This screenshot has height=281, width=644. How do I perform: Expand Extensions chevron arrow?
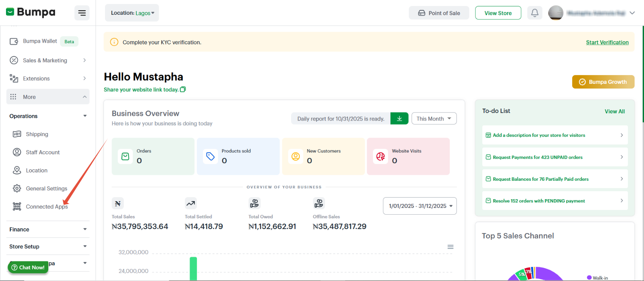coord(84,78)
